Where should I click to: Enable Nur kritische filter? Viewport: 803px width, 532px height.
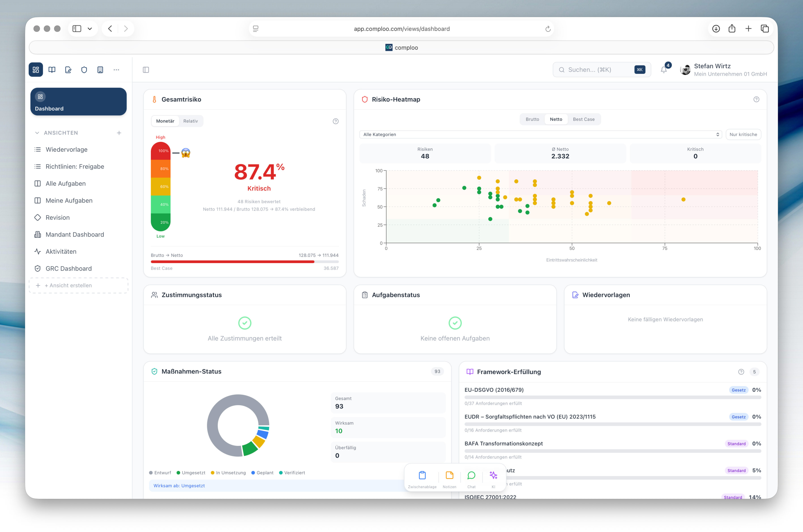click(743, 135)
